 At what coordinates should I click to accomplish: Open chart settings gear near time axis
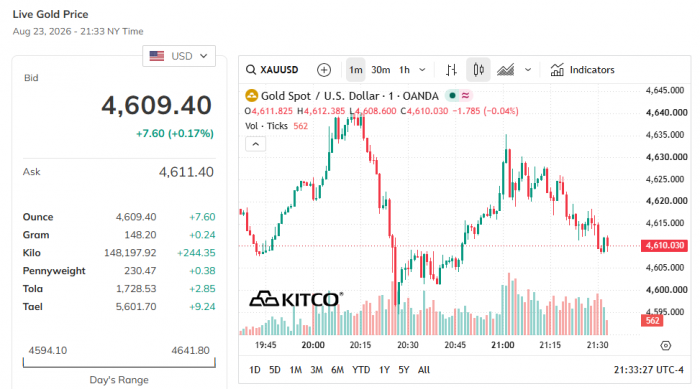click(665, 345)
